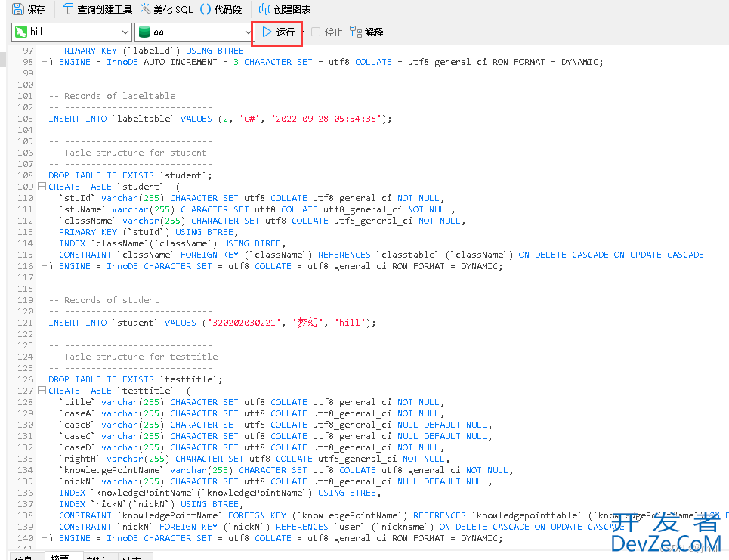
Task: Click the Stop (停止) button
Action: 327,32
